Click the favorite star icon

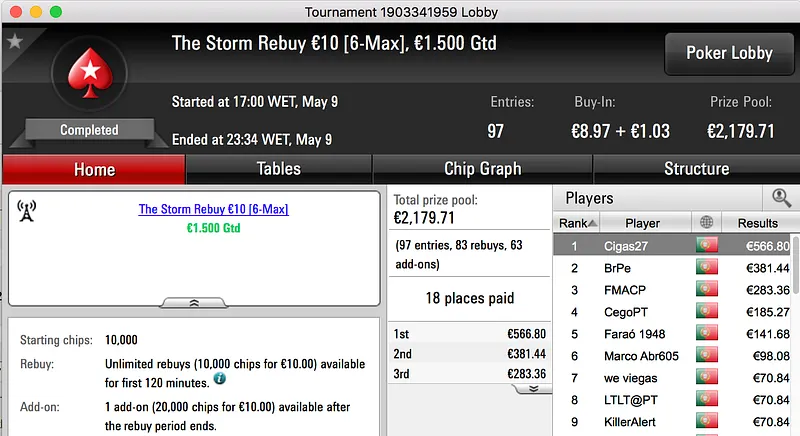click(x=14, y=41)
